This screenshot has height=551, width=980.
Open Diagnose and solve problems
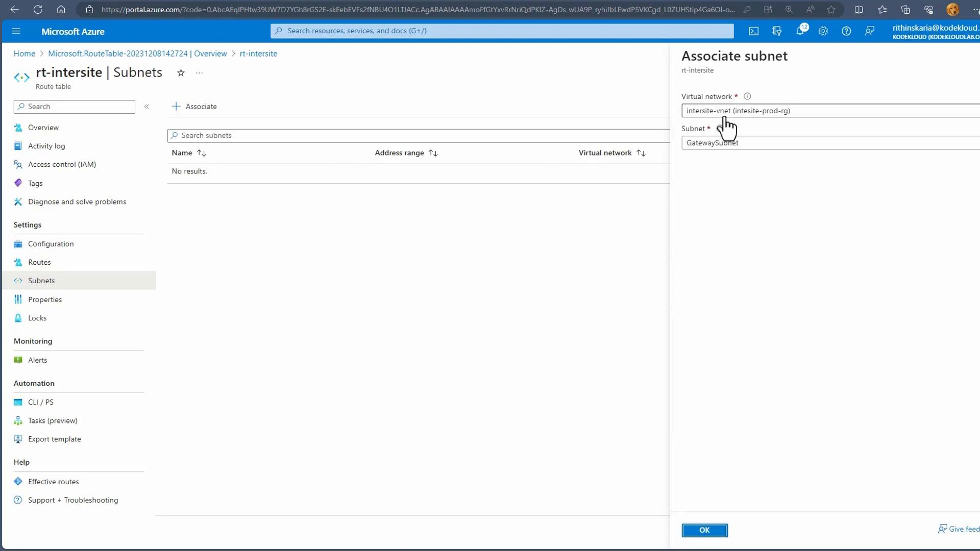pos(77,202)
